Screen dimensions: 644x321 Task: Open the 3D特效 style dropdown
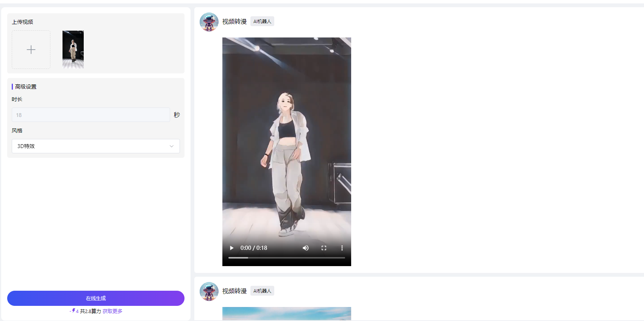click(96, 146)
